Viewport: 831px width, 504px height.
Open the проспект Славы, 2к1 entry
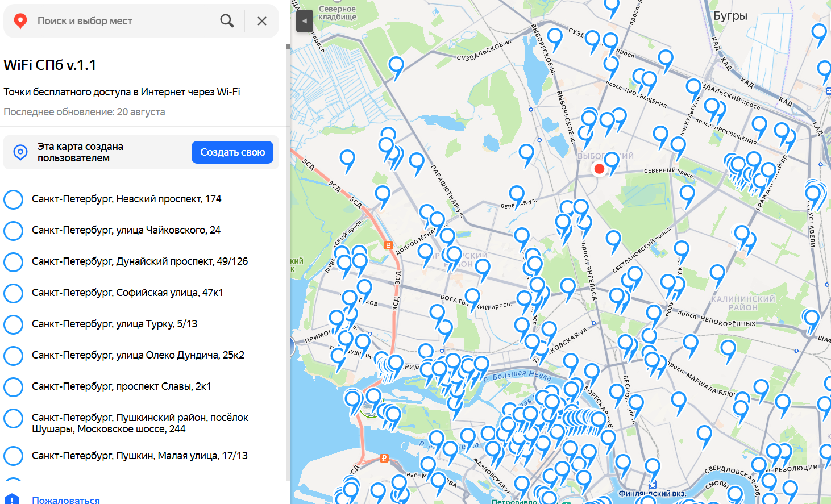(121, 386)
